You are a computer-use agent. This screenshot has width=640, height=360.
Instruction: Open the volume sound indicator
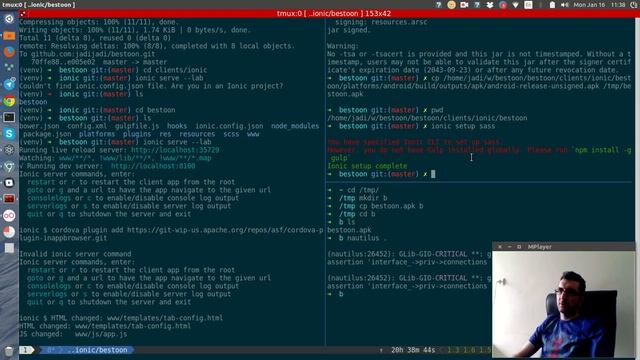(x=564, y=5)
